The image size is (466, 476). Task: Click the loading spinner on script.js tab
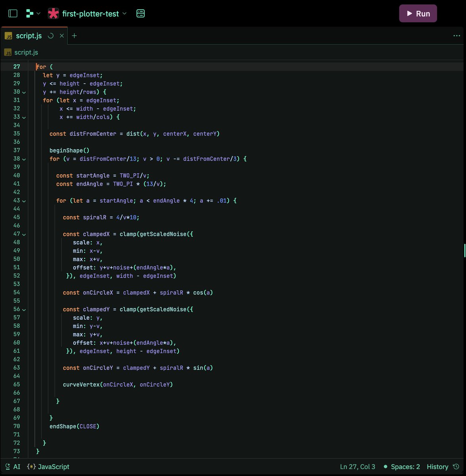(51, 36)
